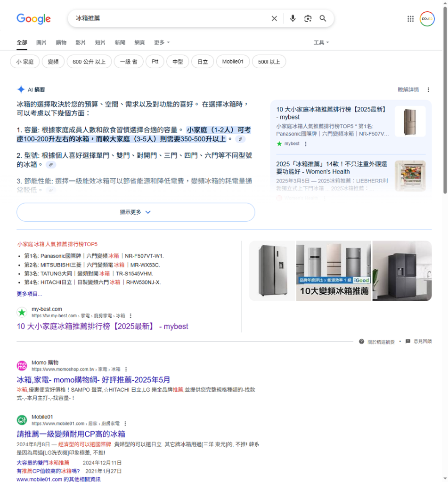
Task: Click 請推薦一級變頻耐用CP高的冰箱 link
Action: coord(70,434)
